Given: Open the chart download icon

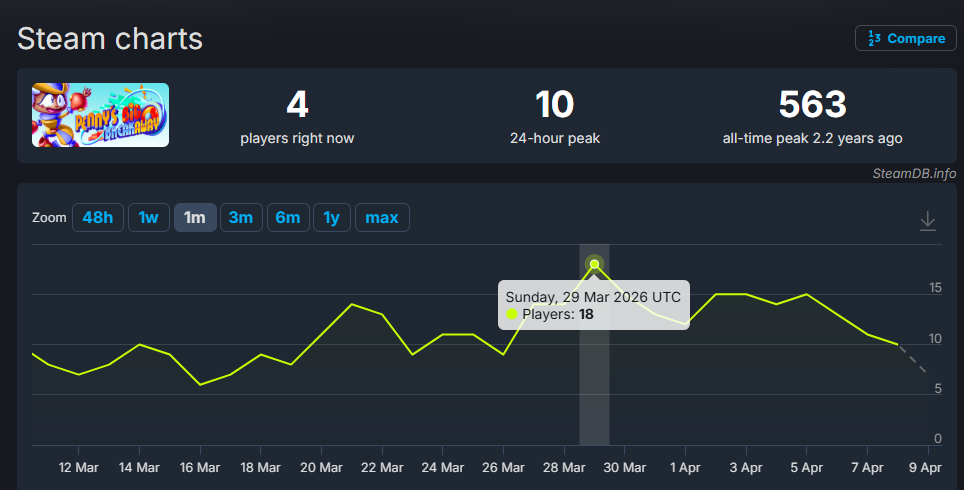Looking at the screenshot, I should 928,221.
